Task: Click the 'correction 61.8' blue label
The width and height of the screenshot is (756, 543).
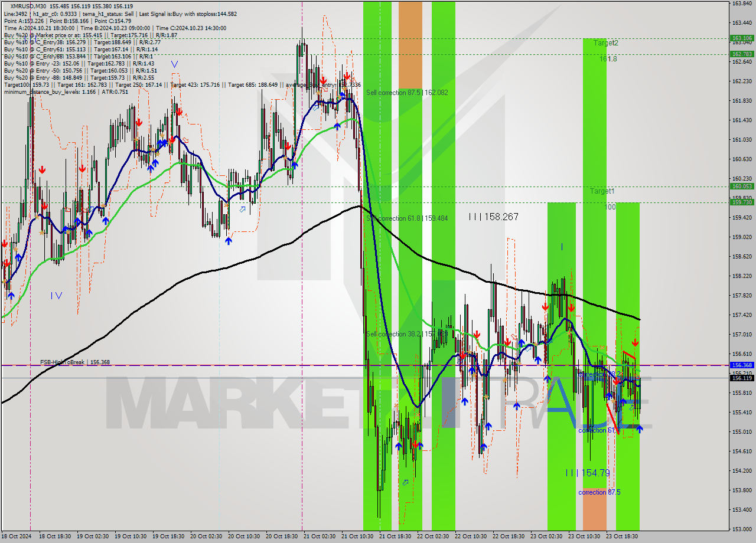Action: click(x=599, y=430)
